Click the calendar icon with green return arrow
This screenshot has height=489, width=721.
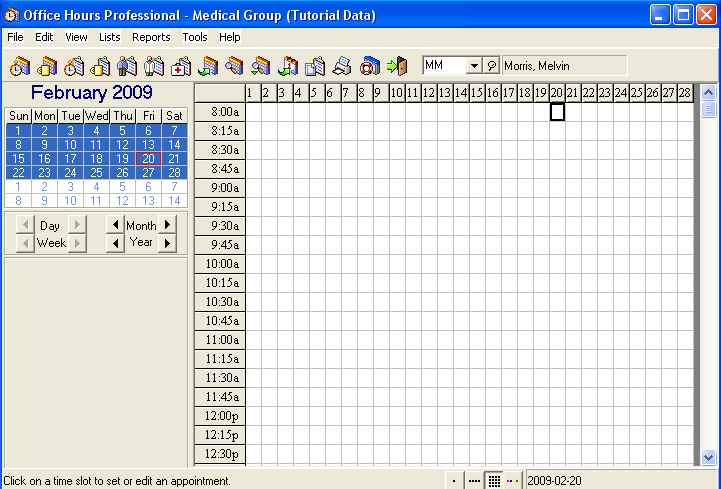point(208,66)
